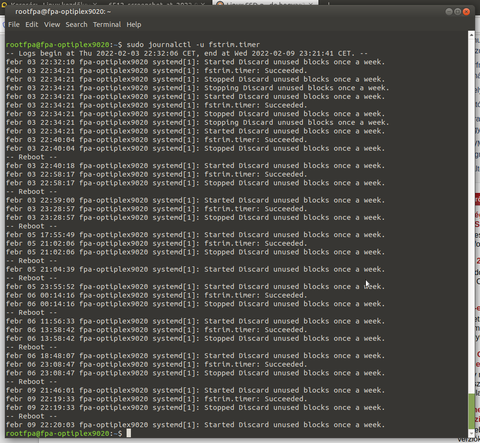Click the log line at febr 05 21:04:39
Image resolution: width=480 pixels, height=443 pixels.
195,269
